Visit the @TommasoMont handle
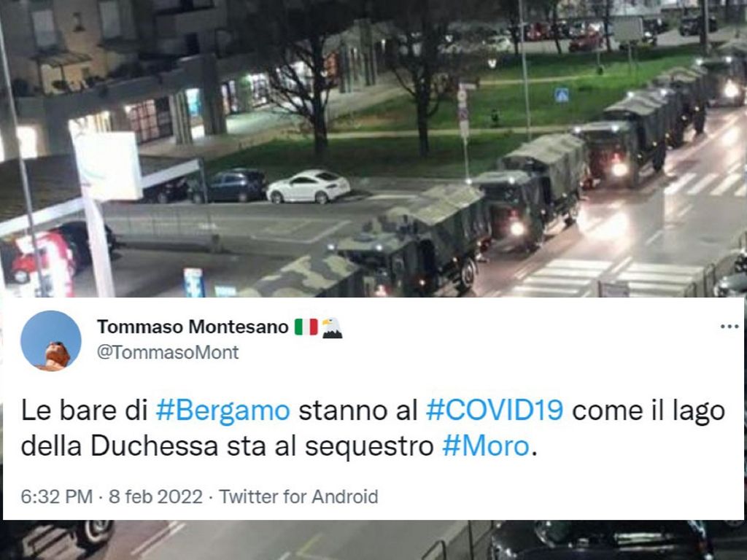Screen dimensions: 747x560 [x=168, y=352]
